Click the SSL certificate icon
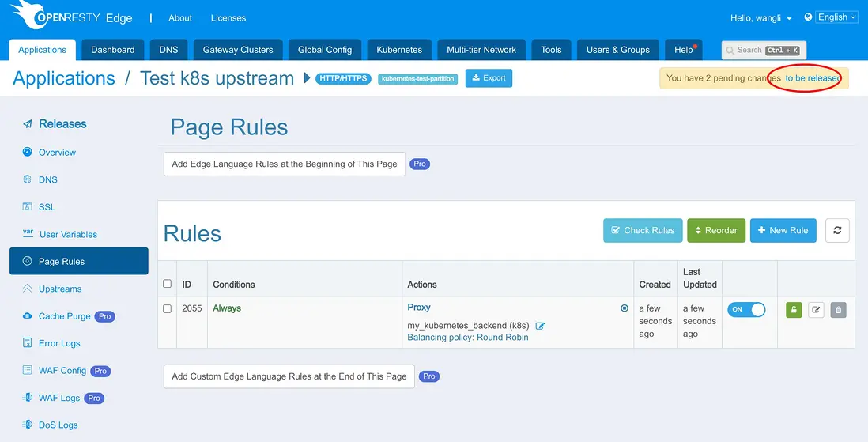This screenshot has height=442, width=868. click(x=27, y=206)
